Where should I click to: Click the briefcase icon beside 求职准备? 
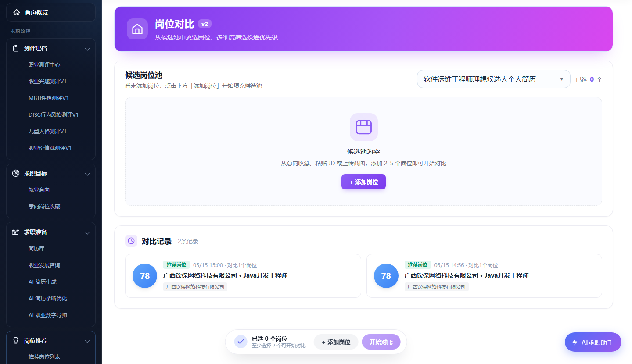(16, 232)
